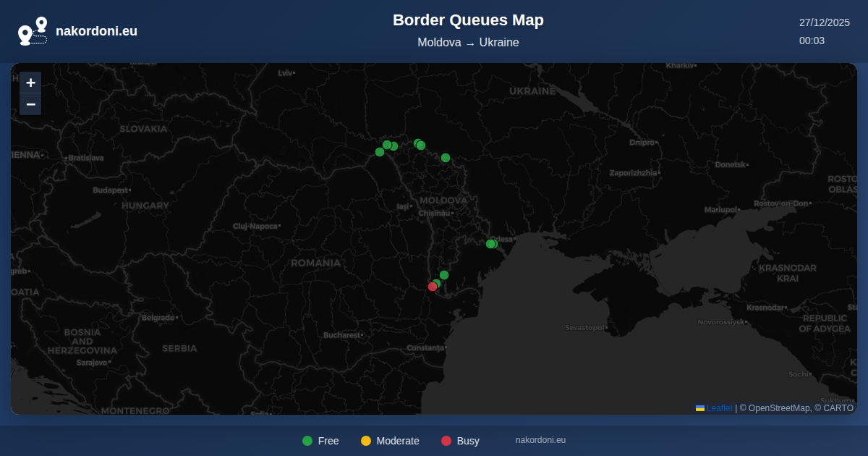Zoom in on the map
Image resolution: width=868 pixels, height=456 pixels.
point(30,83)
